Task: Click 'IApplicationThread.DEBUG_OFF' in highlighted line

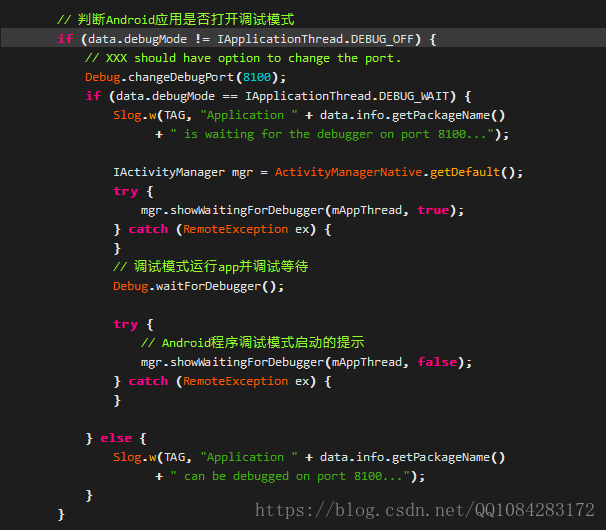Action: click(x=315, y=39)
